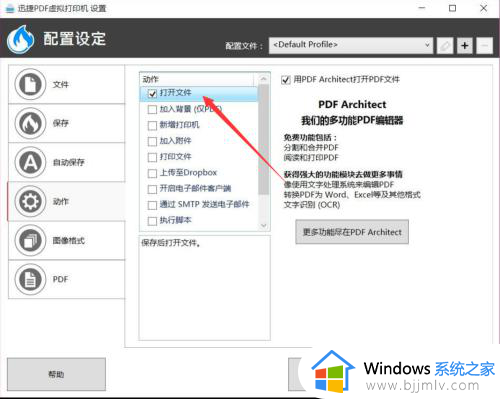Select the 动作 tab in sidebar
Viewport: 500px width, 399px height.
click(x=67, y=201)
